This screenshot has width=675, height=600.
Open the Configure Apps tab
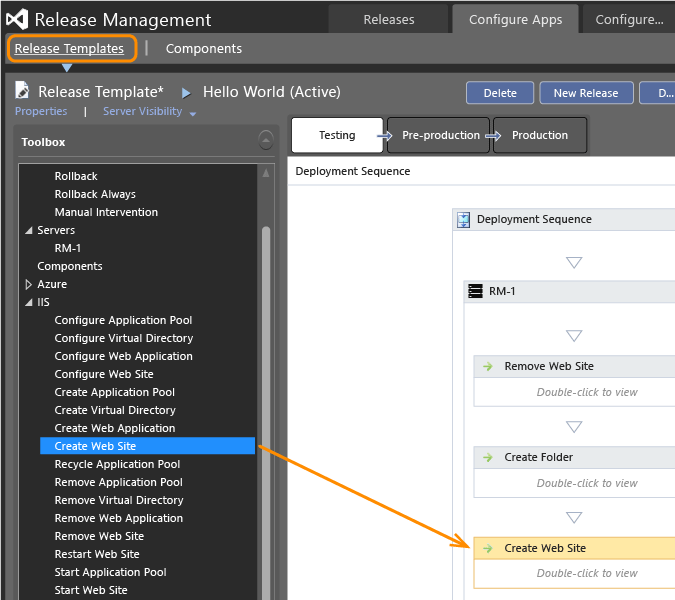click(x=515, y=19)
